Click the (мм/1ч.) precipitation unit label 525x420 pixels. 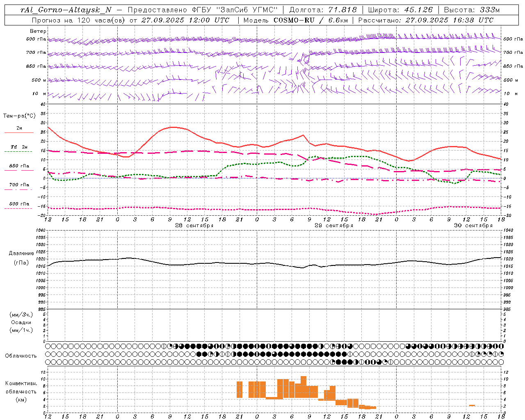(x=21, y=330)
